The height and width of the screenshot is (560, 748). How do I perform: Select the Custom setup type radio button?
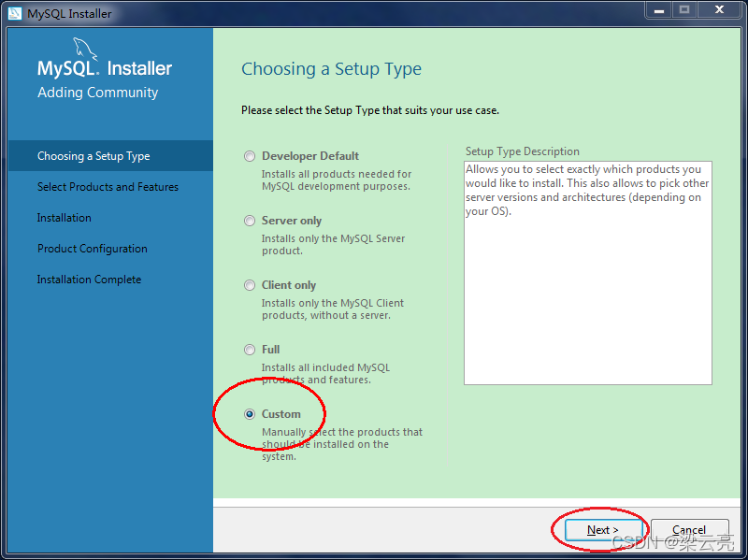coord(249,413)
